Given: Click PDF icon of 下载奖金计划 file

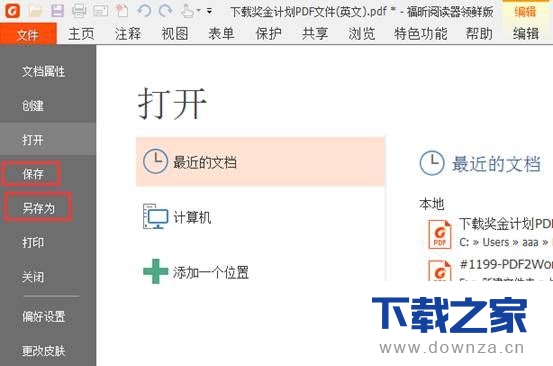Looking at the screenshot, I should point(440,234).
